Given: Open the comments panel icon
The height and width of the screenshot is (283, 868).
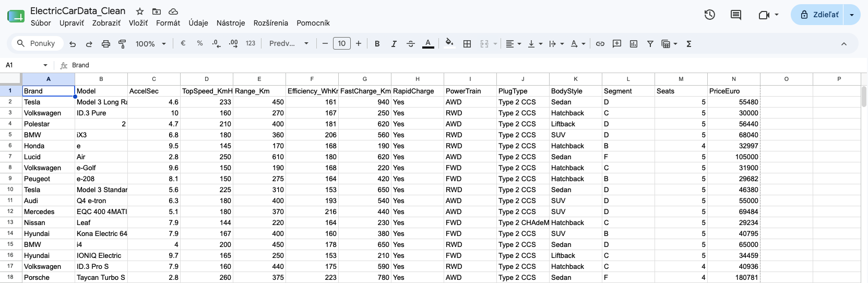Looking at the screenshot, I should (x=736, y=15).
